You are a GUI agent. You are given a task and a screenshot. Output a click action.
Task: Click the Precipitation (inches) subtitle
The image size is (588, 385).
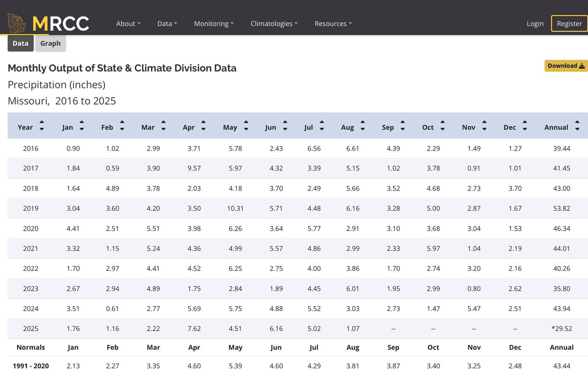click(57, 85)
